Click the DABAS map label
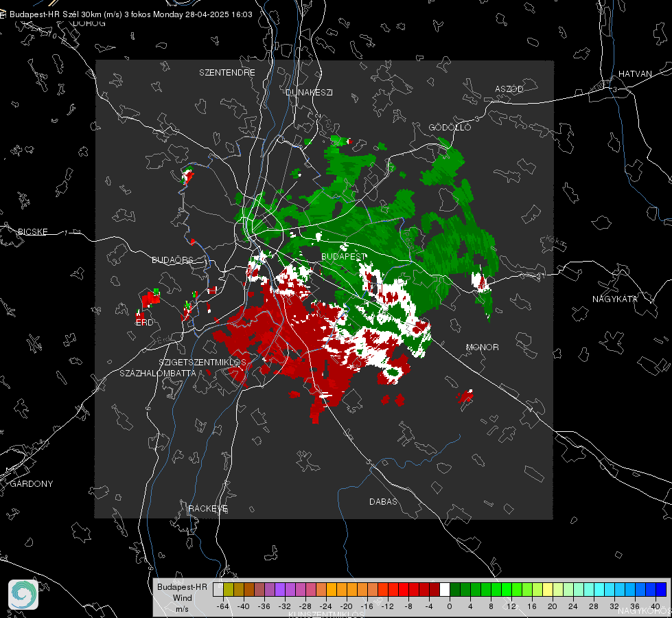 [x=384, y=502]
